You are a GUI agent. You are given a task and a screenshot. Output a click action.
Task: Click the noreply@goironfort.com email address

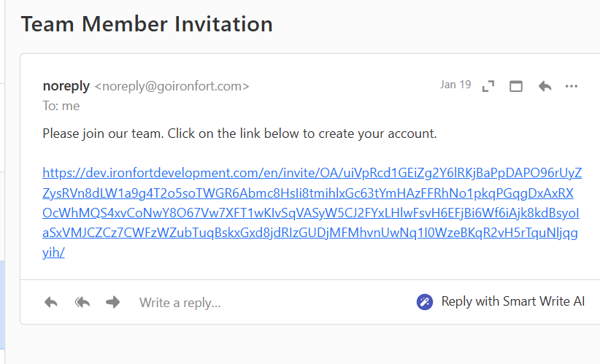pos(172,86)
